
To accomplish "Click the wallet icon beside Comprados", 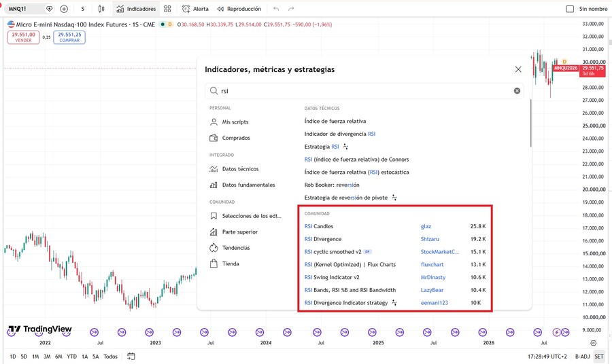I will 214,138.
